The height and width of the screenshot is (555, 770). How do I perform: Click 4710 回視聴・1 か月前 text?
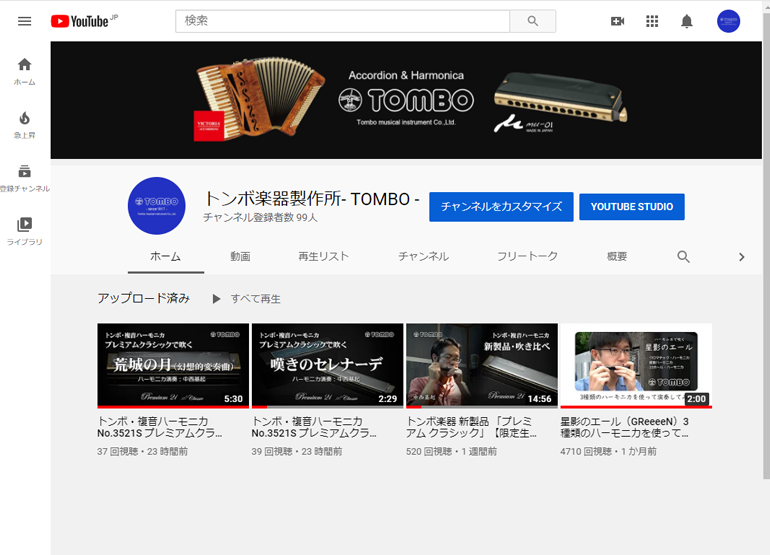(608, 451)
